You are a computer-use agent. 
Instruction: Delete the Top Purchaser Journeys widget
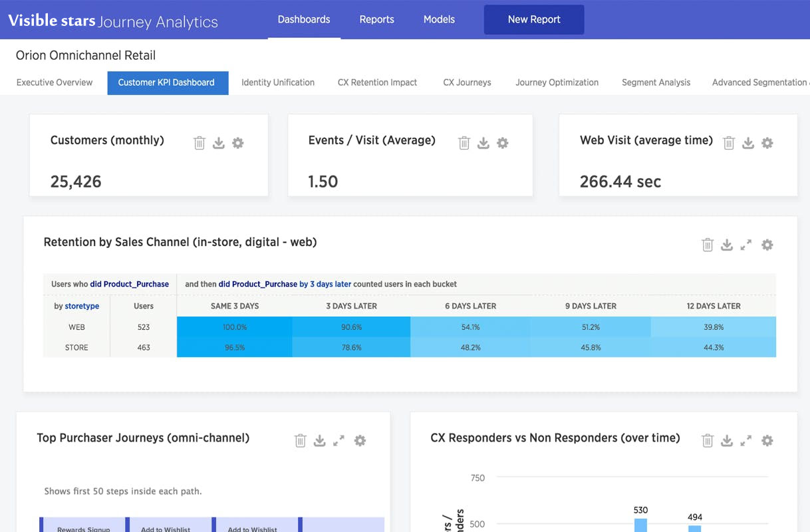click(301, 440)
